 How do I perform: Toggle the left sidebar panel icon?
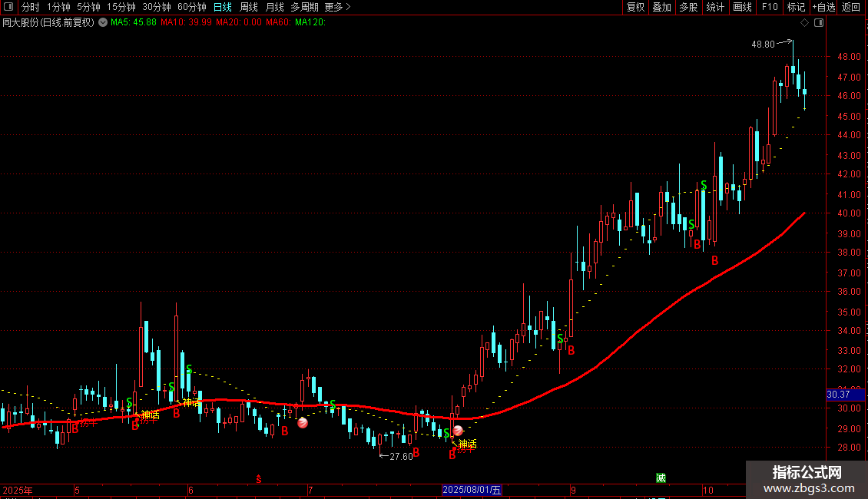8,7
